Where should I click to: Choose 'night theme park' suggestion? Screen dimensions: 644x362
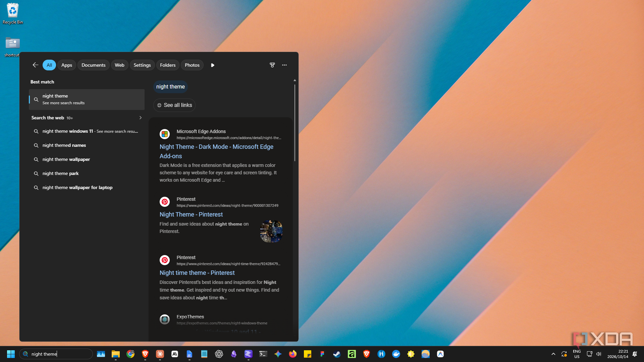pos(87,173)
